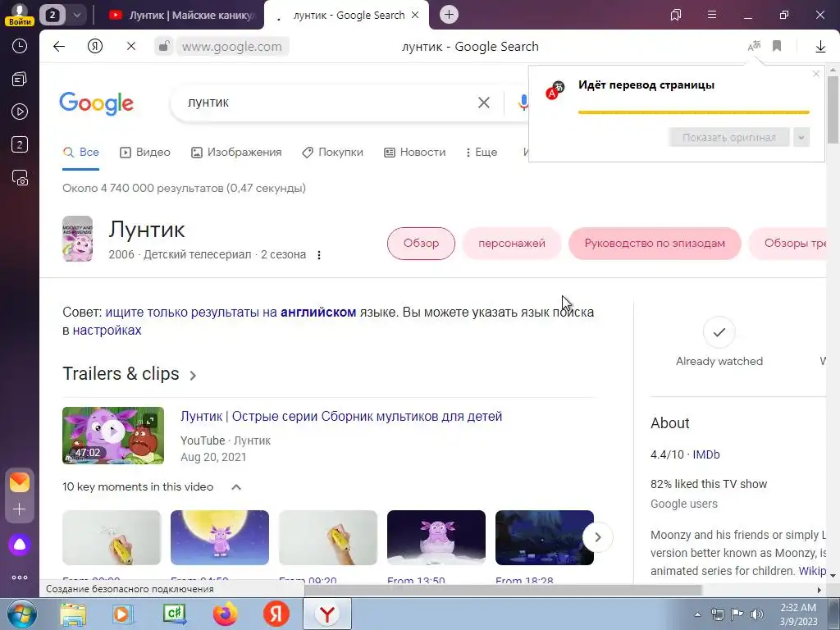The width and height of the screenshot is (840, 630).
Task: Expand the tab group count dropdown
Action: point(77,15)
